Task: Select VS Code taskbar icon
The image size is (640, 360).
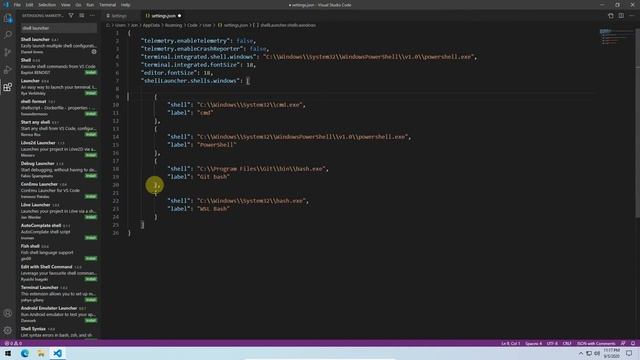Action: 58,353
